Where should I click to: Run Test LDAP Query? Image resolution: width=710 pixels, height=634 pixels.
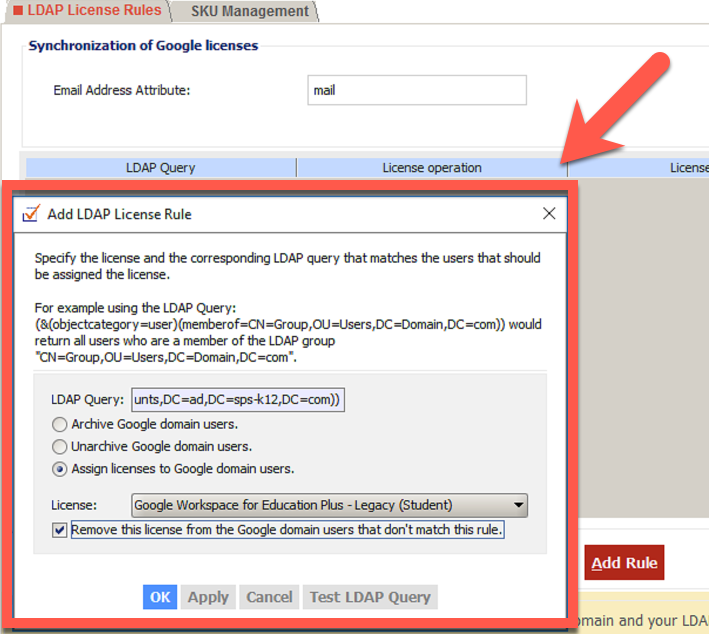point(370,597)
